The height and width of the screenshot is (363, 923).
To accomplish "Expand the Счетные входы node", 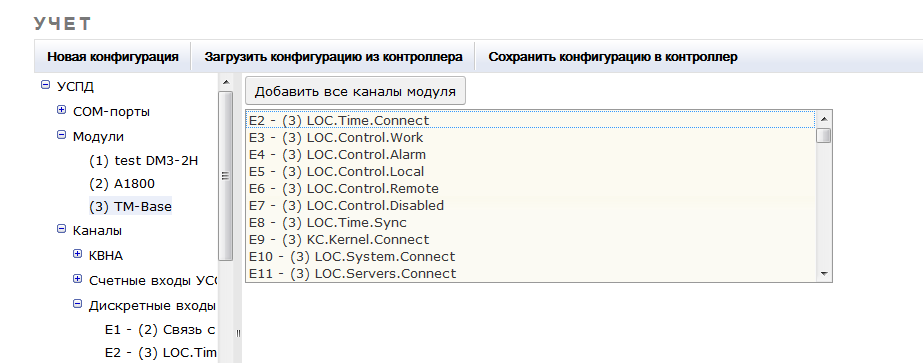I will pyautogui.click(x=77, y=279).
